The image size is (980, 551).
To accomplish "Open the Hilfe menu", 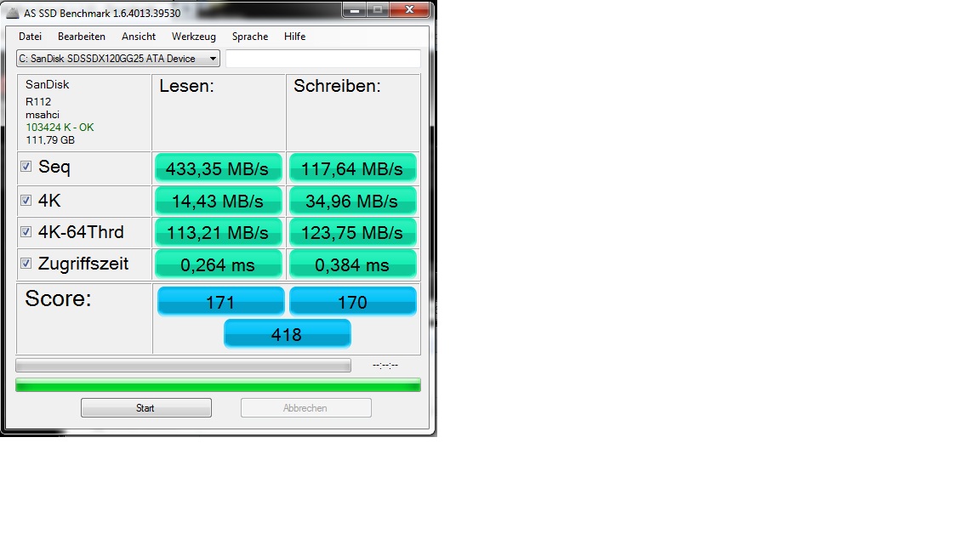I will [295, 37].
